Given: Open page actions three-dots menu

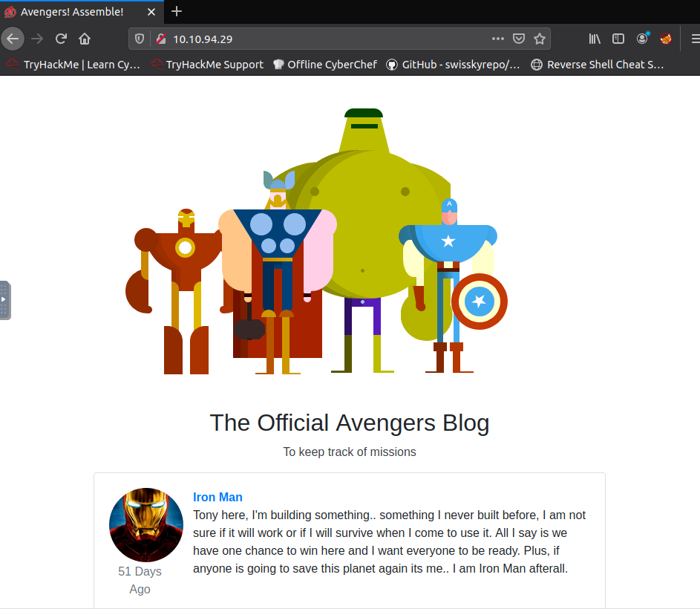Looking at the screenshot, I should coord(498,39).
